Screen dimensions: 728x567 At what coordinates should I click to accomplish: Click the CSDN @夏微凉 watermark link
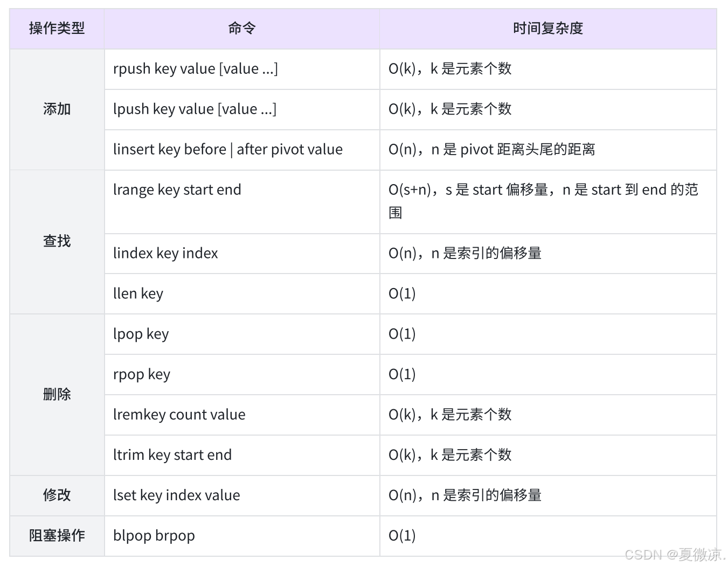[x=672, y=555]
